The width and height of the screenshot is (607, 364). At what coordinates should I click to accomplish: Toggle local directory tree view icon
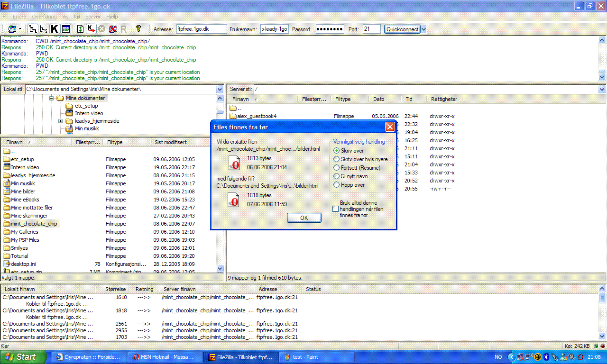(33, 29)
